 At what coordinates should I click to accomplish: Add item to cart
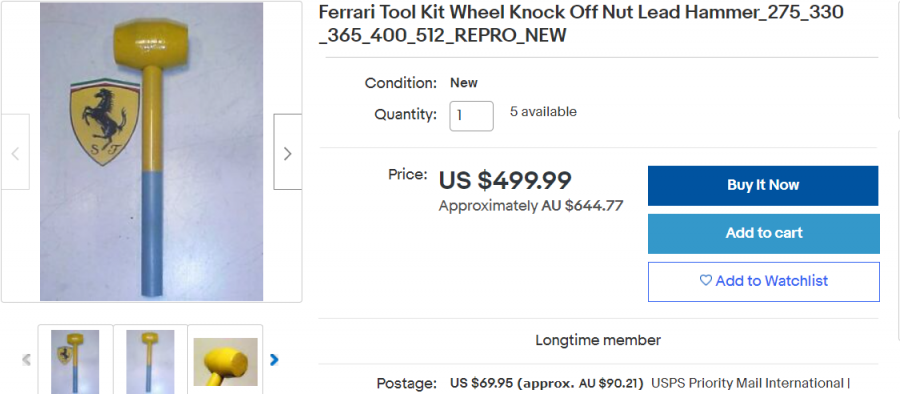[763, 233]
